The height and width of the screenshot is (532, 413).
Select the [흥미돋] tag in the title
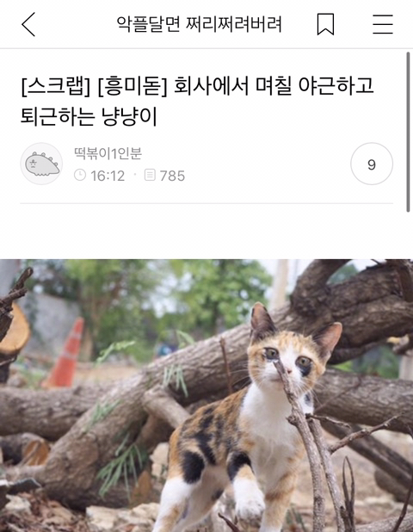click(133, 86)
